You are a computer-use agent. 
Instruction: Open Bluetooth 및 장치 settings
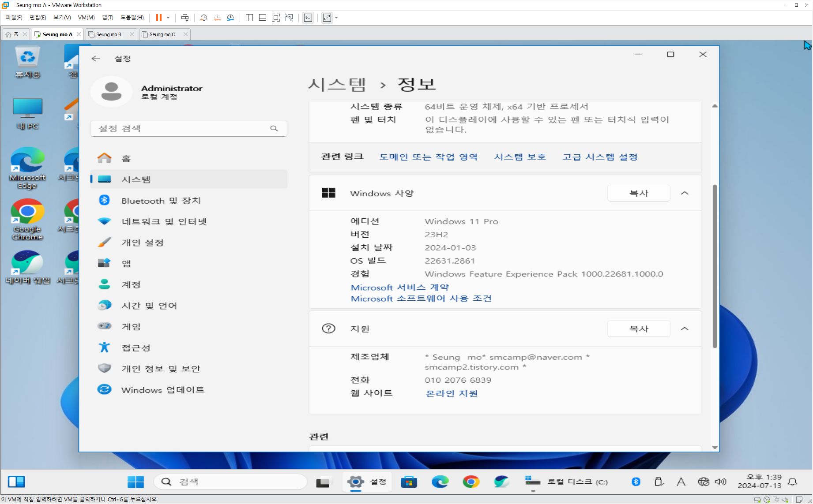pos(189,201)
